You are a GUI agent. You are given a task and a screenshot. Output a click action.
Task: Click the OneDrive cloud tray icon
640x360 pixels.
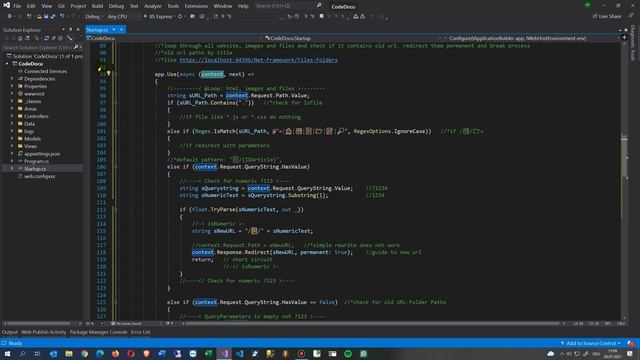click(551, 354)
